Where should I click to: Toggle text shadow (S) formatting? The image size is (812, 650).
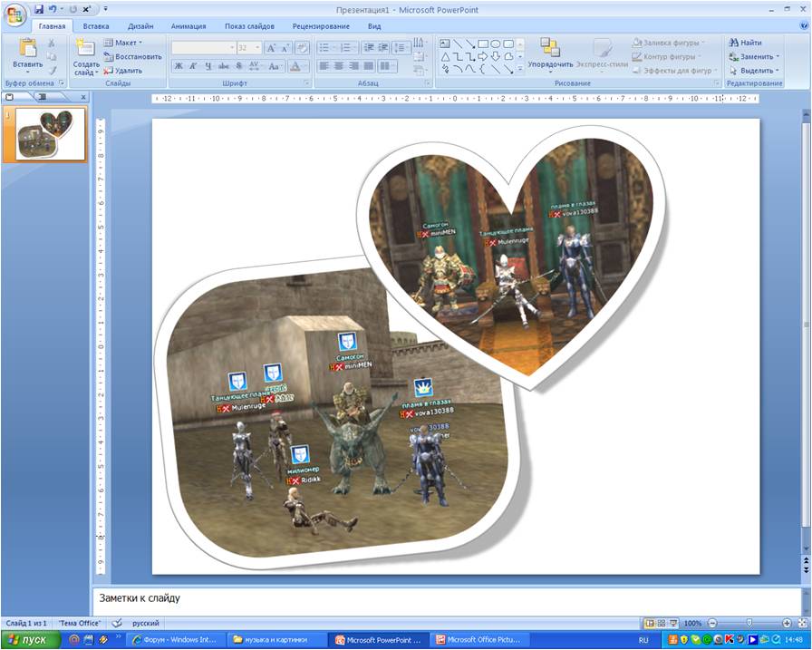pyautogui.click(x=238, y=66)
